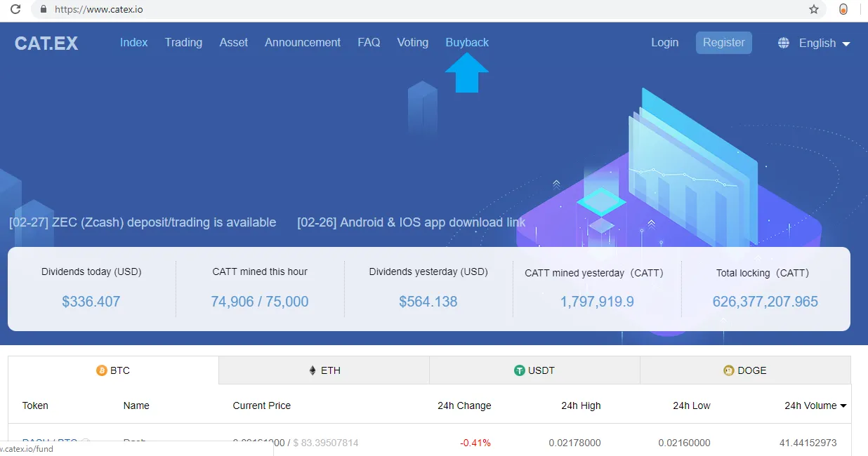Switch to the DOGE market tab
This screenshot has height=456, width=868.
(x=745, y=370)
